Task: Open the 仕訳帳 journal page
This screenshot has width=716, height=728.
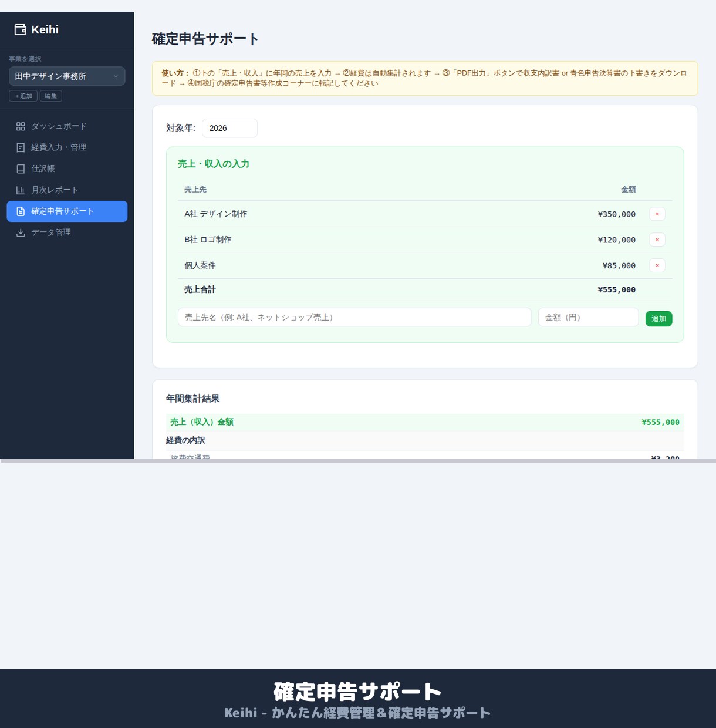Action: (67, 168)
